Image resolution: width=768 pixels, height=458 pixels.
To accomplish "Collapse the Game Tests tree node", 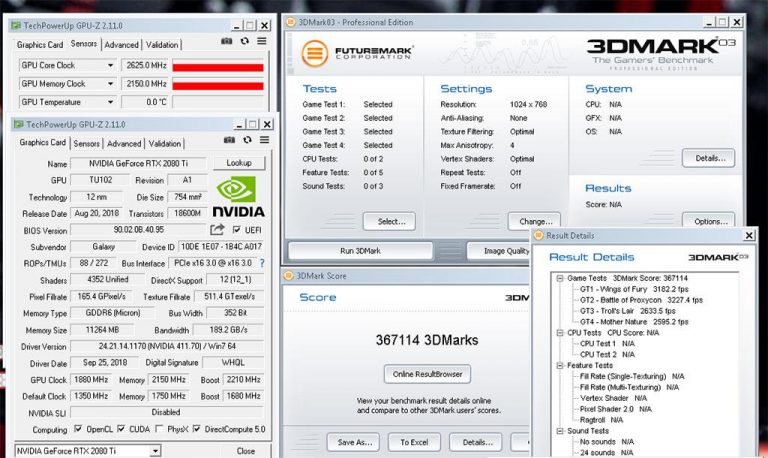I will [560, 278].
